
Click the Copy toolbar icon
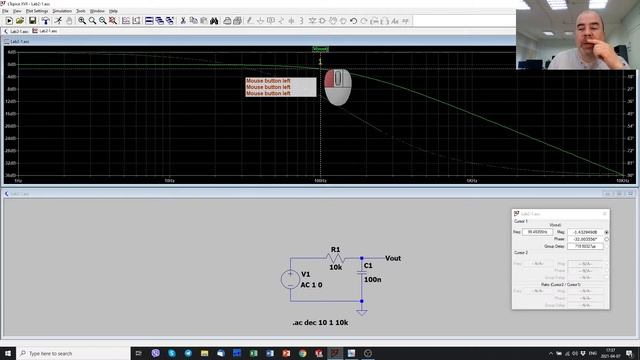[193, 20]
